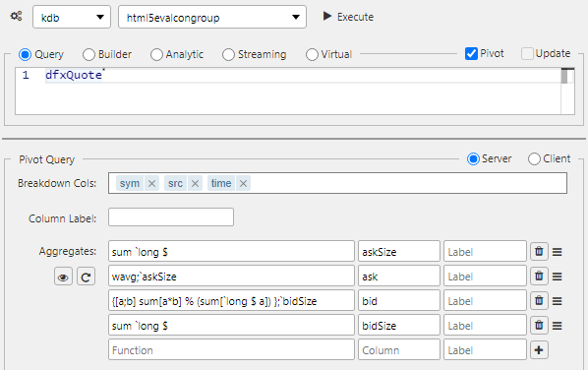Click the Label field for askSize row
Viewport: 588px width, 370px height.
tap(486, 251)
